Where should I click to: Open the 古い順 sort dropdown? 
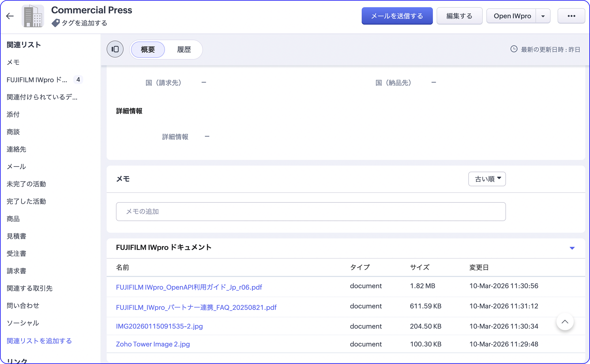pos(487,179)
